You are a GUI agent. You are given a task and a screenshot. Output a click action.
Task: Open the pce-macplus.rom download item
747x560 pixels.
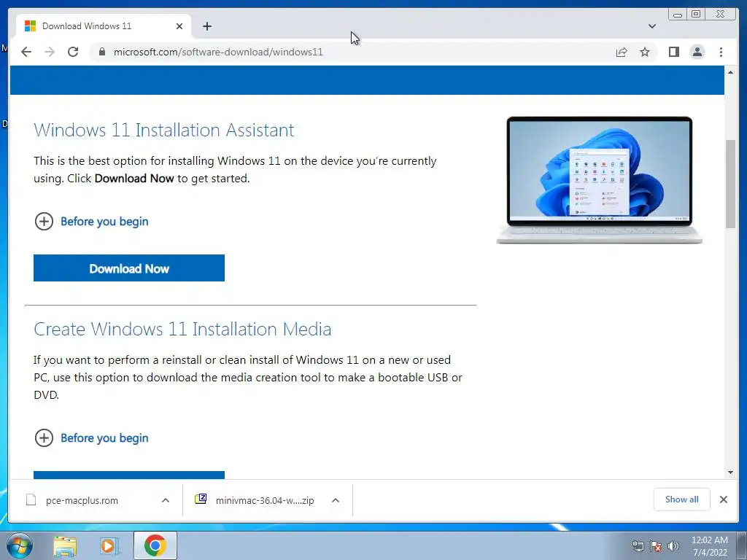(82, 500)
